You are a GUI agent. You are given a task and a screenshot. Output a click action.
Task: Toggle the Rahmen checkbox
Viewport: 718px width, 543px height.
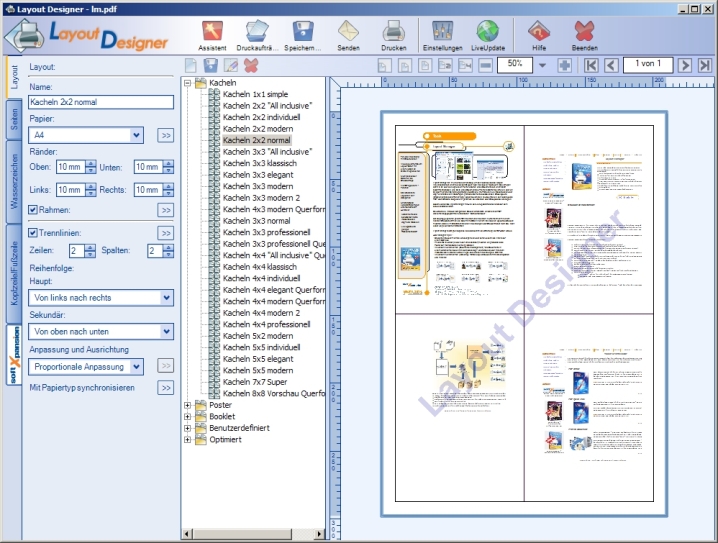point(34,210)
